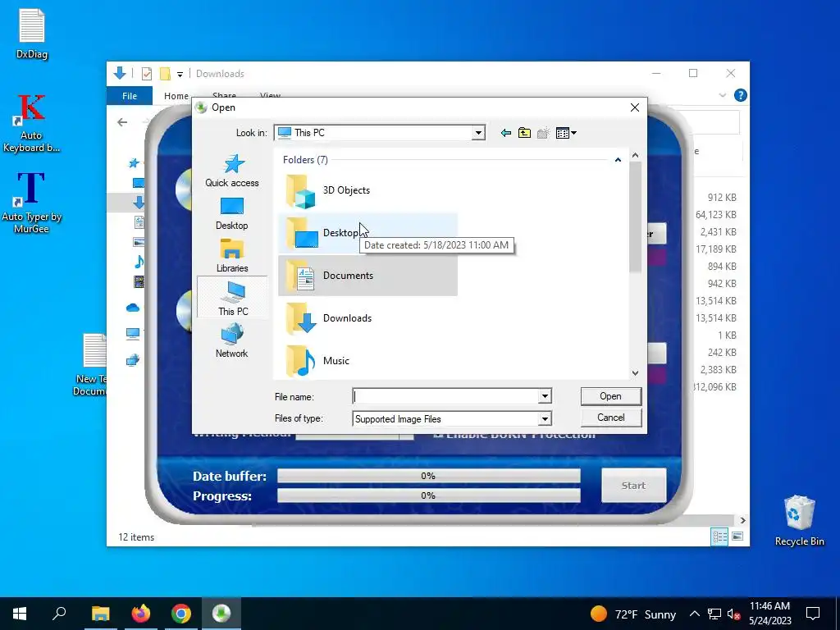Click scroll down arrow in file list
Screen dimensions: 840x630
[636, 373]
